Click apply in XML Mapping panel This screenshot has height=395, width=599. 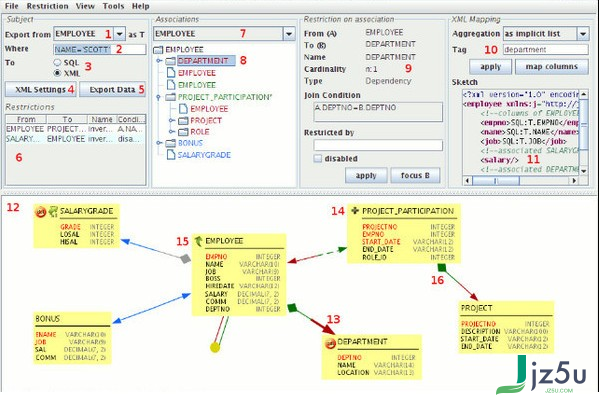point(491,67)
